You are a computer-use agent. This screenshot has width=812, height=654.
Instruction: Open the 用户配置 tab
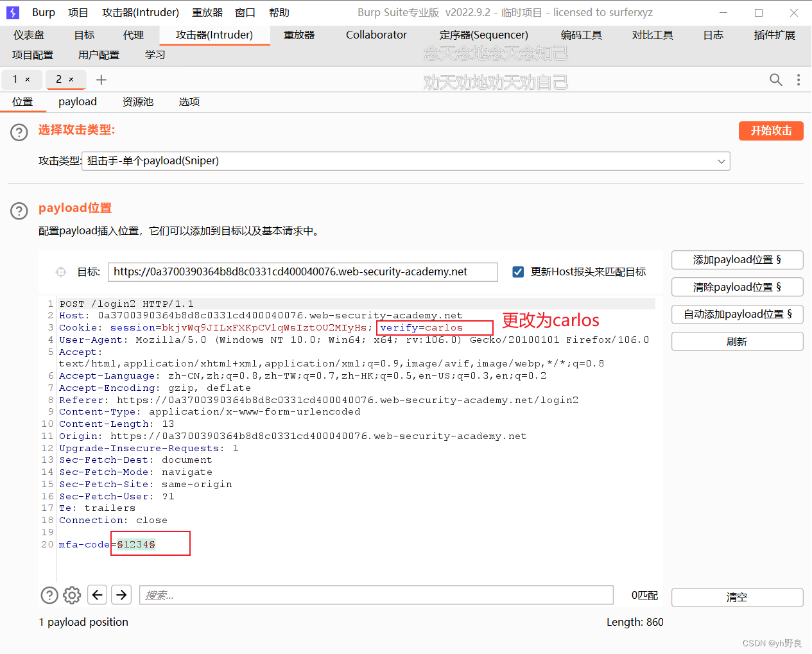pyautogui.click(x=99, y=55)
